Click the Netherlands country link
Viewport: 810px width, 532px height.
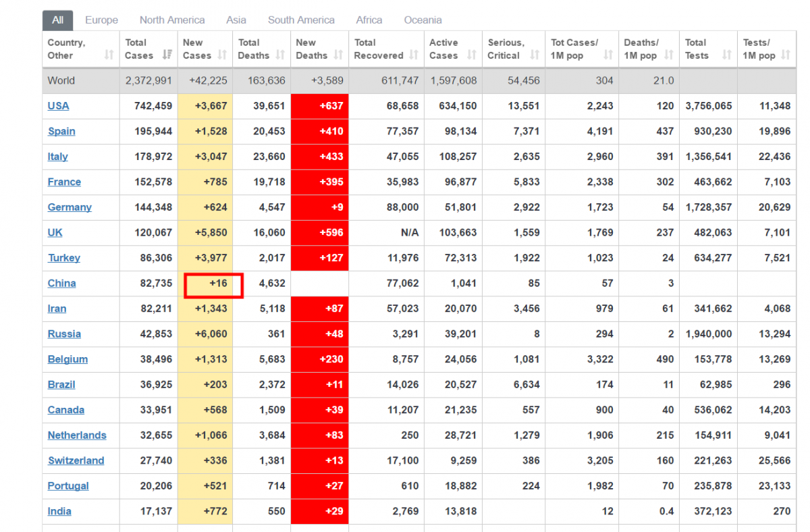click(77, 435)
